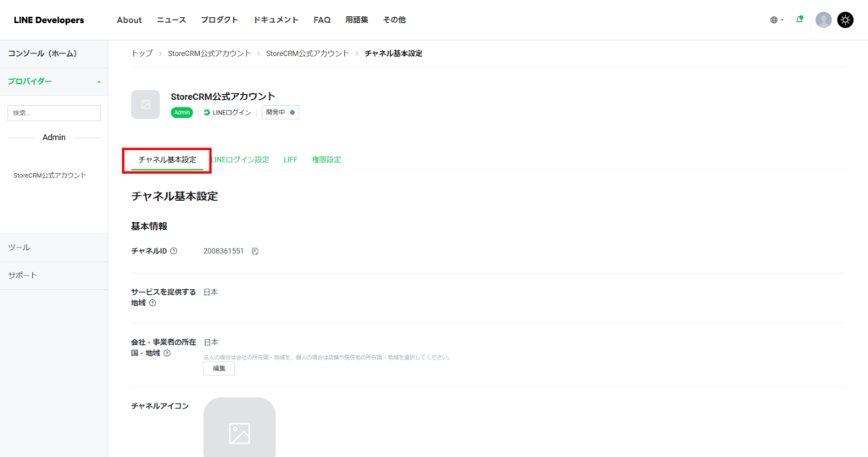Click the 編集 button for country/region
The height and width of the screenshot is (457, 868).
(x=219, y=369)
